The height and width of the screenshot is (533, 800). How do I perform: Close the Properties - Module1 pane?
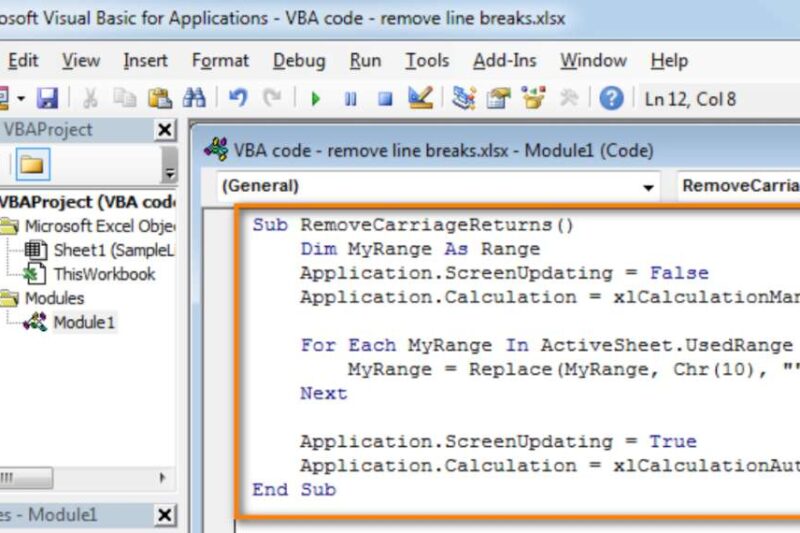pos(165,515)
